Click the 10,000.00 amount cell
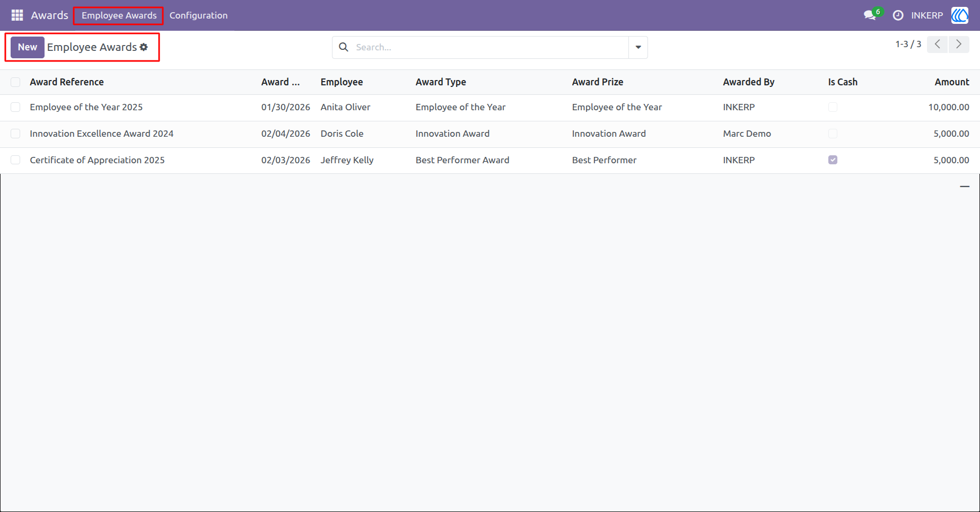The width and height of the screenshot is (980, 512). (949, 107)
